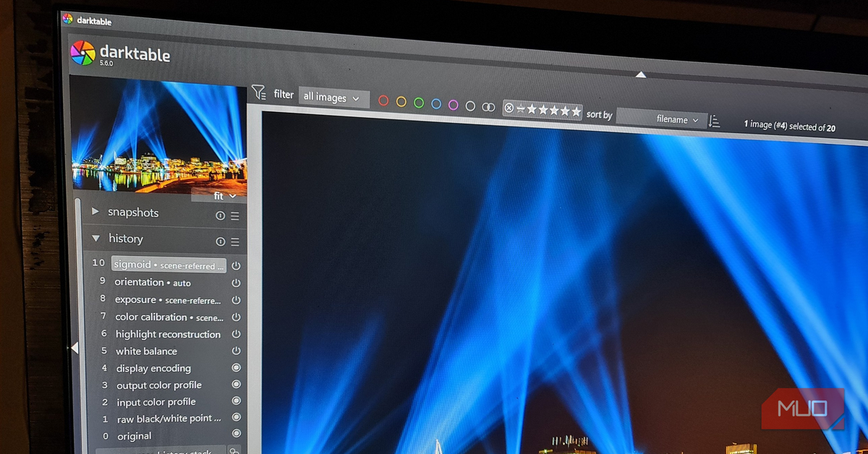Filter by red color label
868x454 pixels.
click(x=384, y=101)
